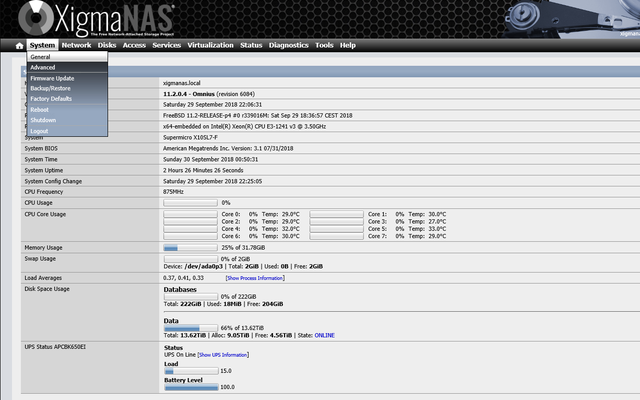
Task: Open the Services menu
Action: (x=167, y=45)
